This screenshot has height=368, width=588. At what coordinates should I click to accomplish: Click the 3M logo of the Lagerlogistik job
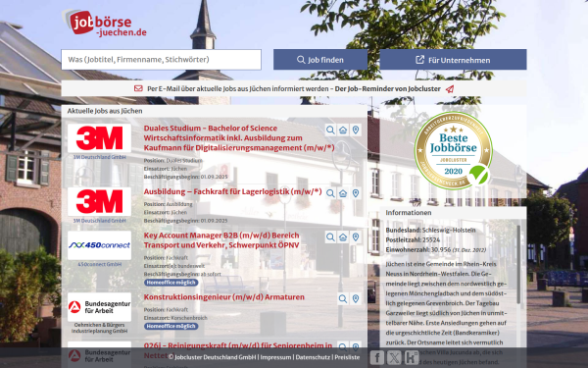99,201
